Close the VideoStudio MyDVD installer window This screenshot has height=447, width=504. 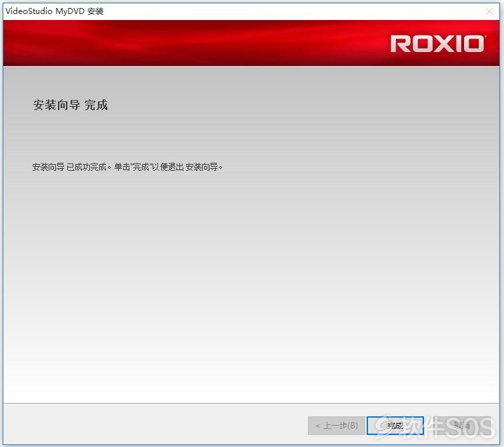coord(489,11)
